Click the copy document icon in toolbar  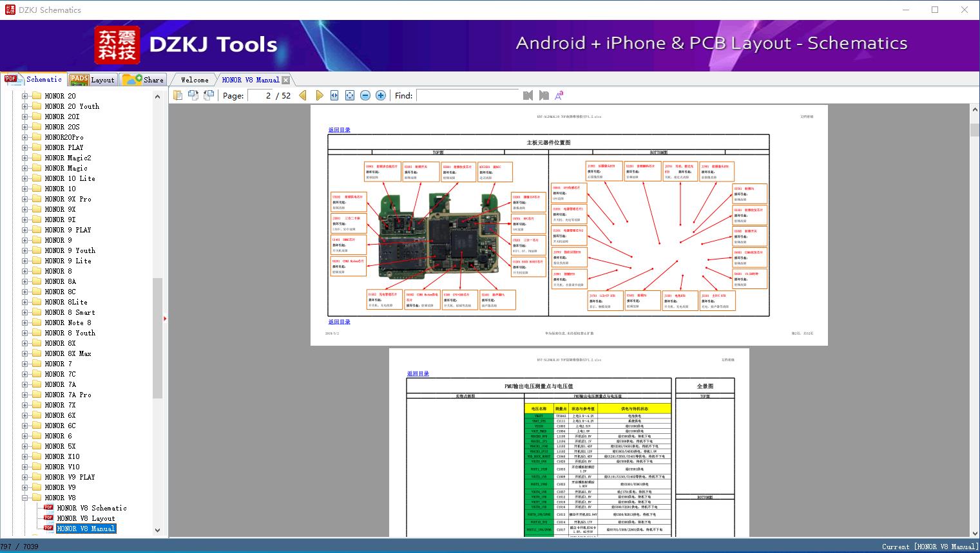178,95
